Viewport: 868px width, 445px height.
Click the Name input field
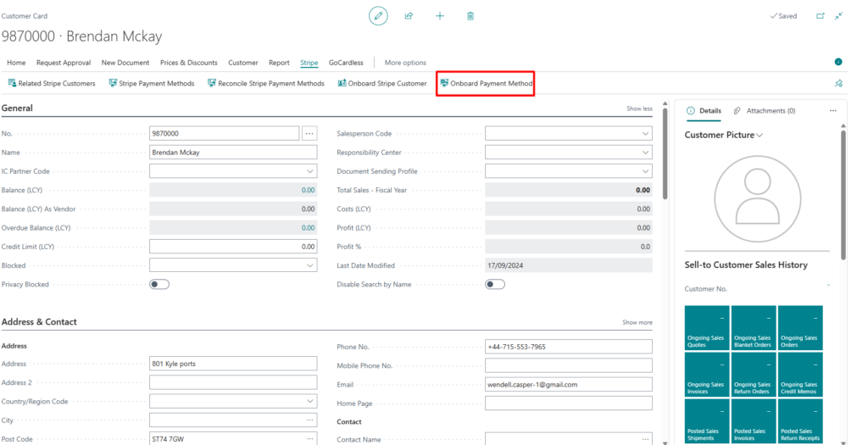tap(233, 153)
